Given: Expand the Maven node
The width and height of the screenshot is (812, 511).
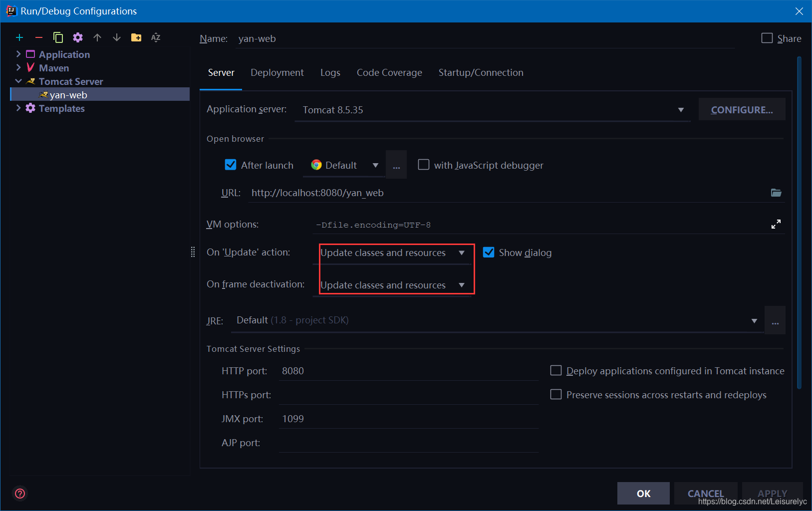Looking at the screenshot, I should [x=18, y=67].
